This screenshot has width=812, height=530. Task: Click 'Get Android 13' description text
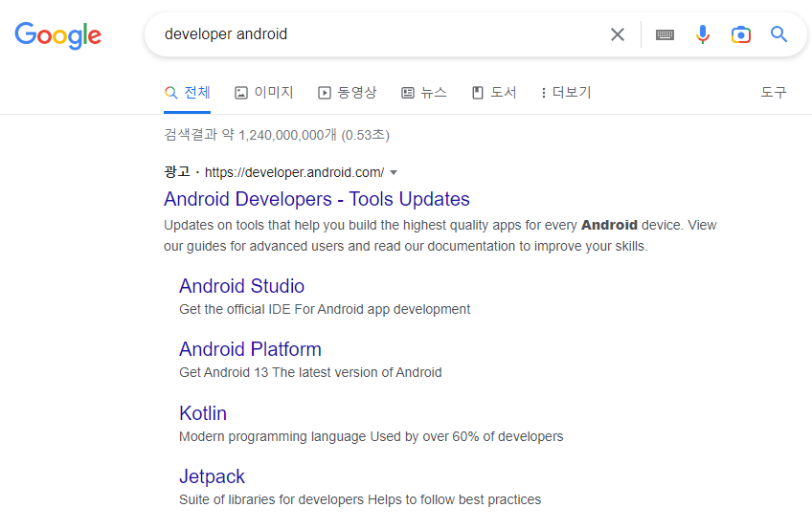coord(310,373)
